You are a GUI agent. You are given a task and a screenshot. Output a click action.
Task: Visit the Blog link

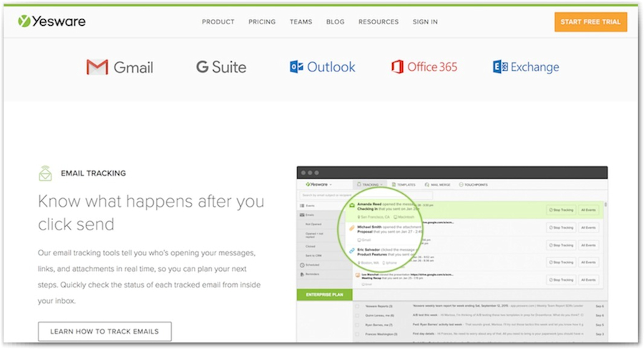click(335, 21)
